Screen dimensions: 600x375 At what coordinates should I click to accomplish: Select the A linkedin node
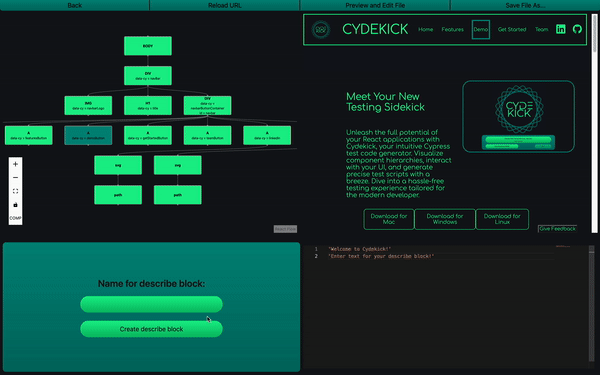pos(267,135)
